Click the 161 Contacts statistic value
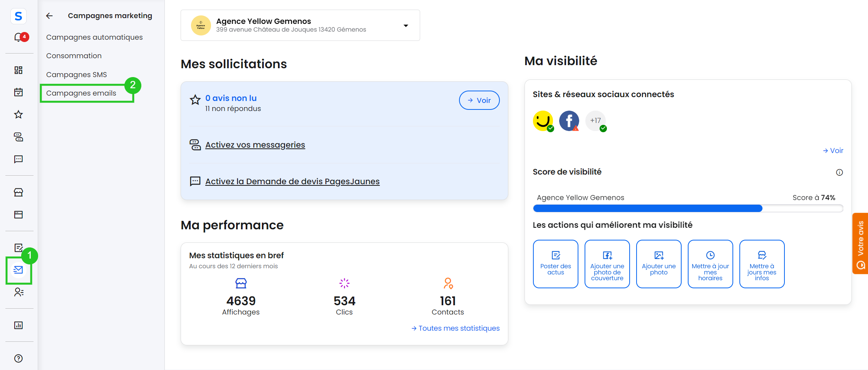Image resolution: width=868 pixels, height=370 pixels. coord(448,301)
